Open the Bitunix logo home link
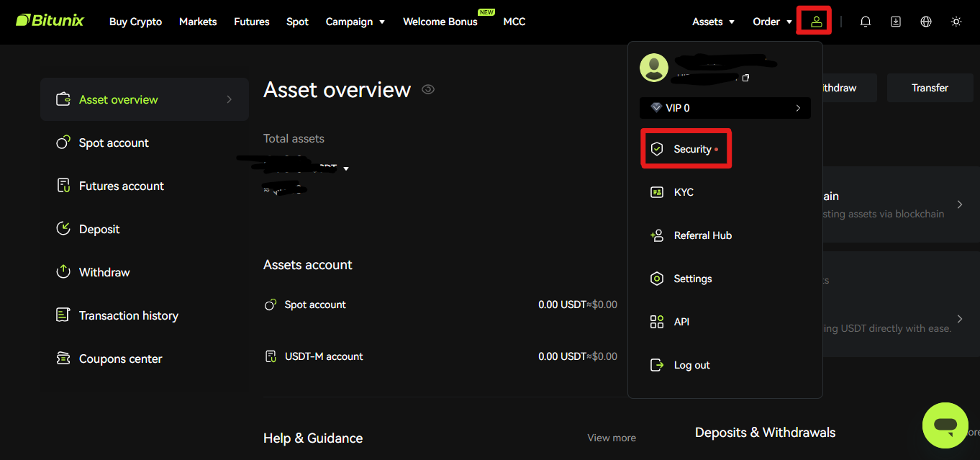This screenshot has height=460, width=980. pyautogui.click(x=50, y=20)
